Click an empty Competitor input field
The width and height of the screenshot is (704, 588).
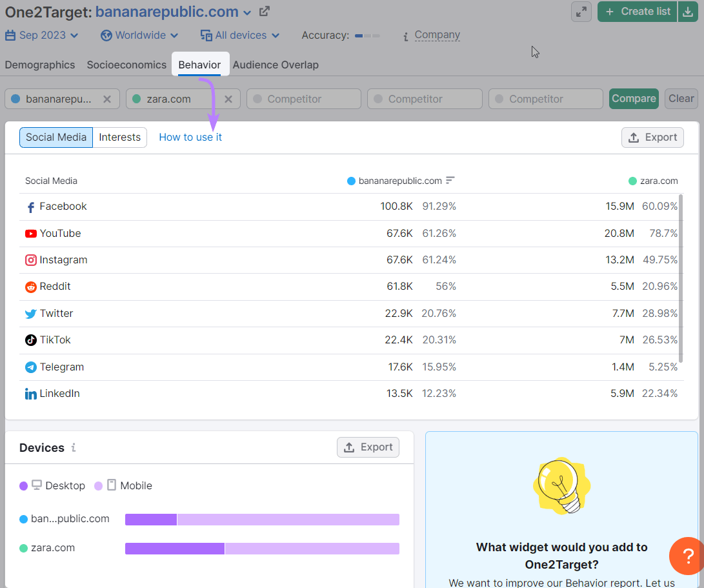(x=303, y=98)
